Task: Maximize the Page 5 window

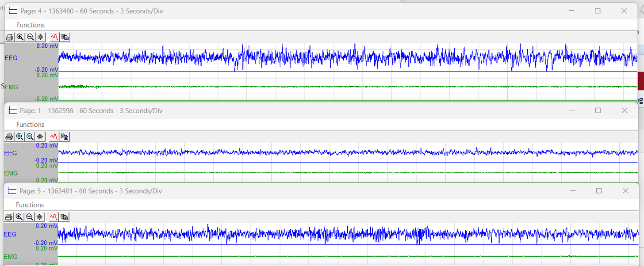Action: click(x=599, y=191)
